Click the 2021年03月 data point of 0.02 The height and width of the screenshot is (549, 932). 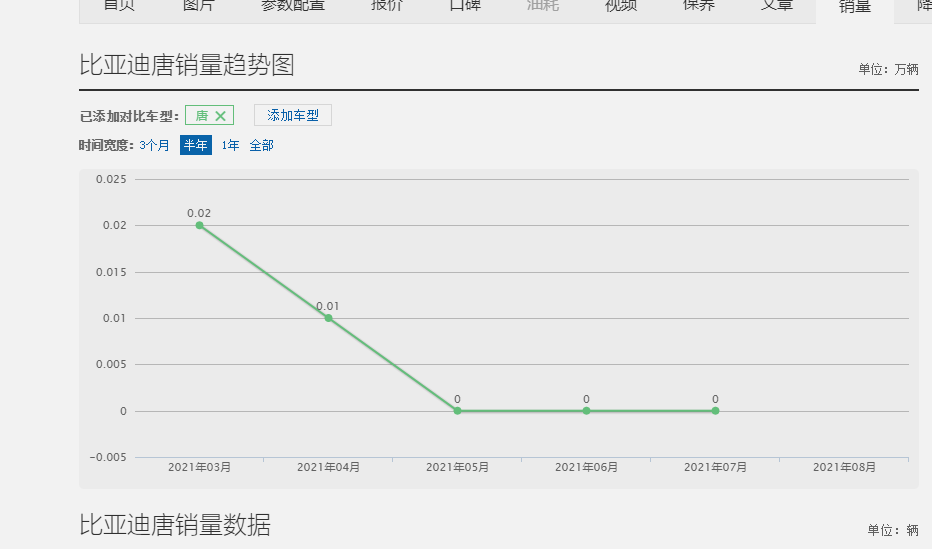(199, 225)
